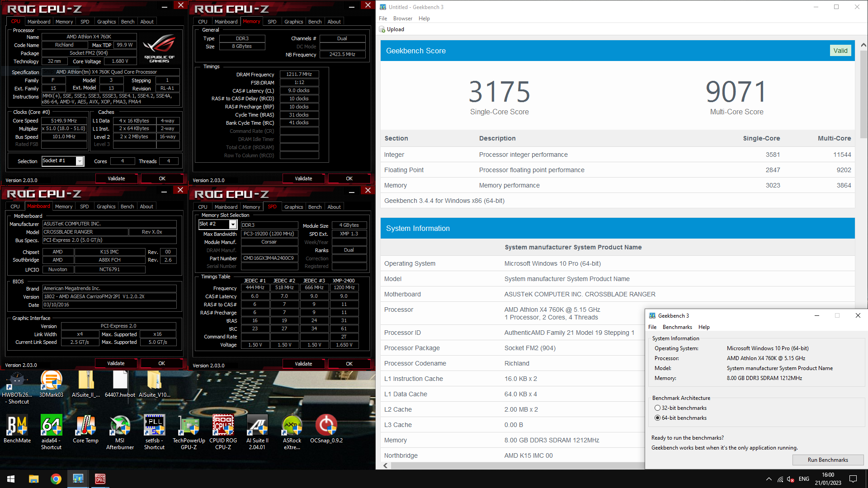The height and width of the screenshot is (488, 868).
Task: Open Graphics tab in the SPD CPU-Z window
Action: [x=293, y=207]
